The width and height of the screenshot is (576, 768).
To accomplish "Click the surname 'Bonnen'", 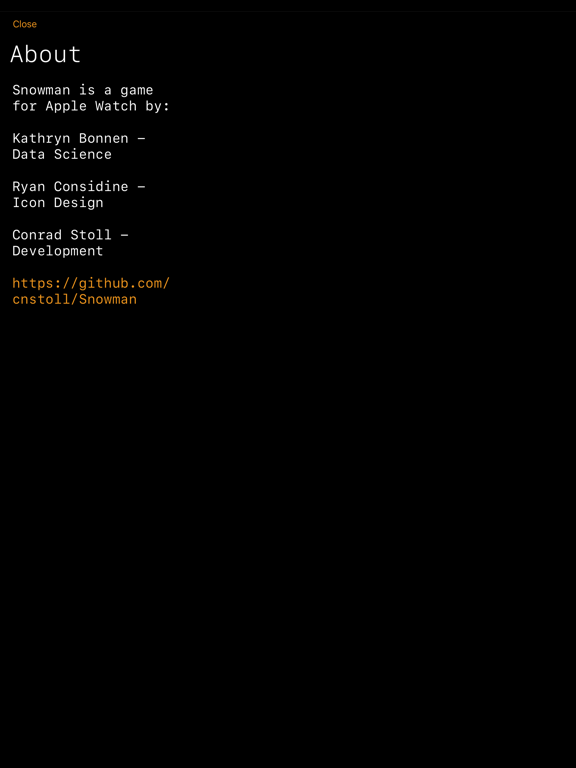I will tap(103, 138).
